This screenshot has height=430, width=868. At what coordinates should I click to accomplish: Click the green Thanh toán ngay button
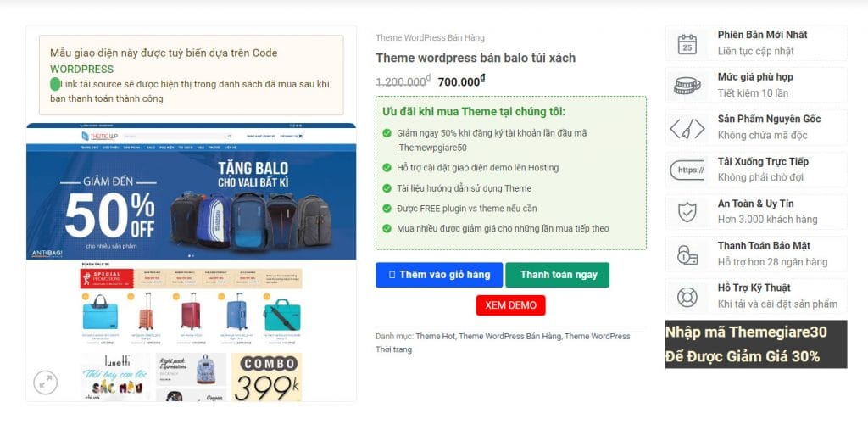pyautogui.click(x=558, y=275)
